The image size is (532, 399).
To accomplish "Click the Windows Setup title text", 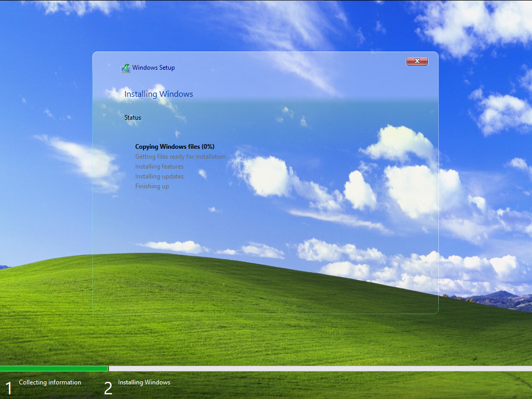I will point(154,68).
